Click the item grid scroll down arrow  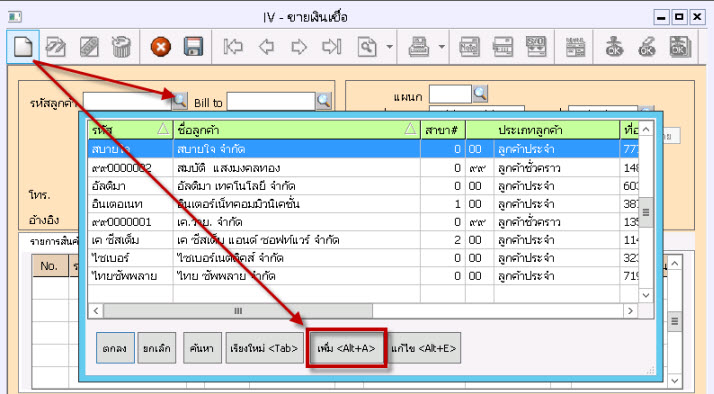tap(675, 380)
